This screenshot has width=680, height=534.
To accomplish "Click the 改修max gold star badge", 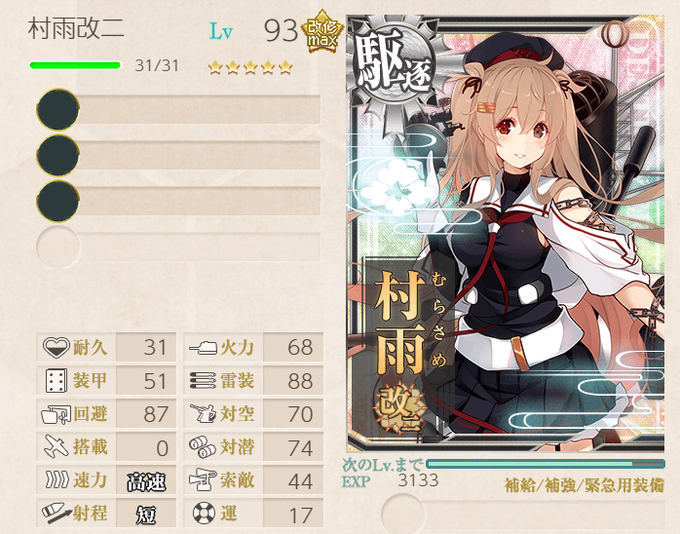I will pyautogui.click(x=322, y=32).
